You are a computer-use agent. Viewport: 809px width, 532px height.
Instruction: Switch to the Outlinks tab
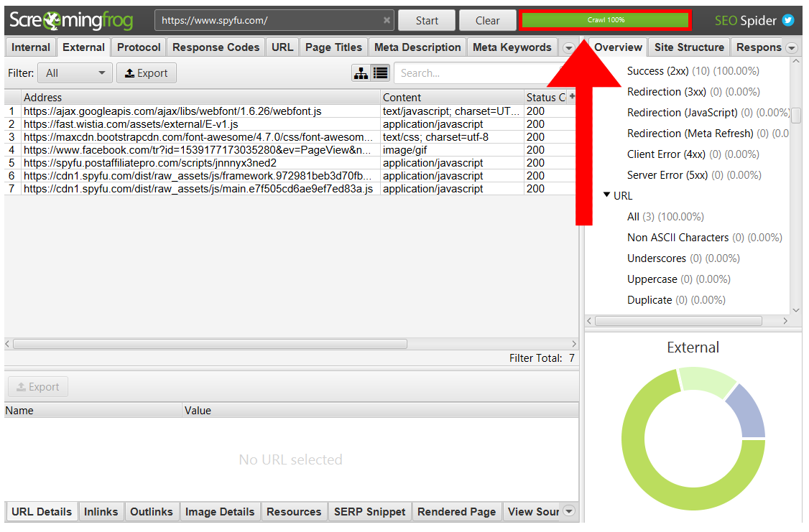point(152,512)
